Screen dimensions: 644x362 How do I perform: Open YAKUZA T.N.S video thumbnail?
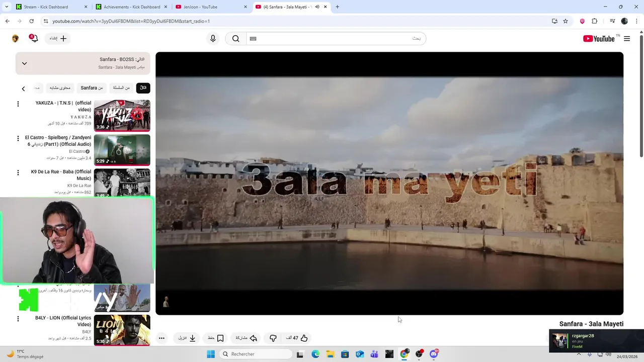pos(122,115)
